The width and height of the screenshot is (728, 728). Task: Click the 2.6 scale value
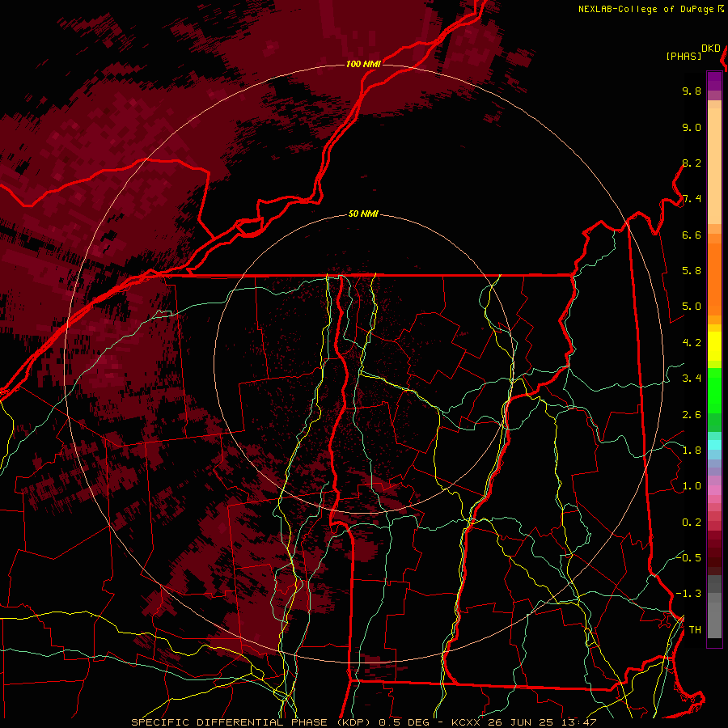pyautogui.click(x=692, y=415)
